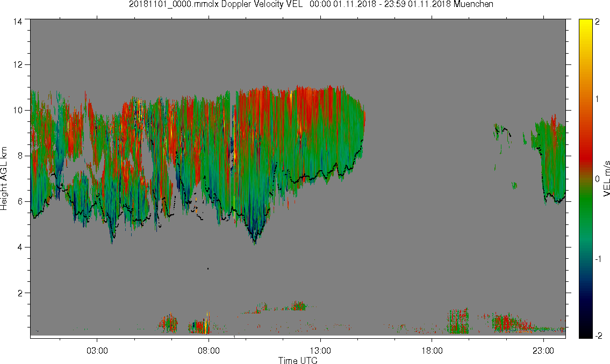610x364 pixels.
Task: Click the 'Height AGL km' axis title
Action: pos(4,179)
